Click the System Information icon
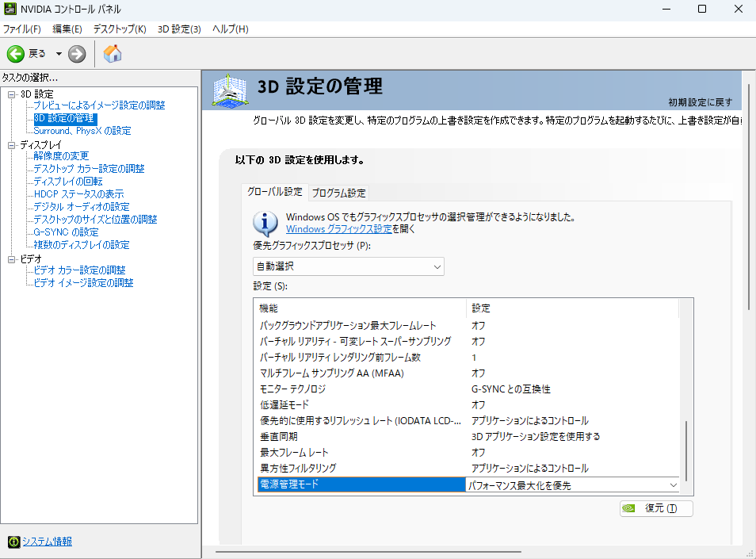756x559 pixels. click(x=14, y=542)
